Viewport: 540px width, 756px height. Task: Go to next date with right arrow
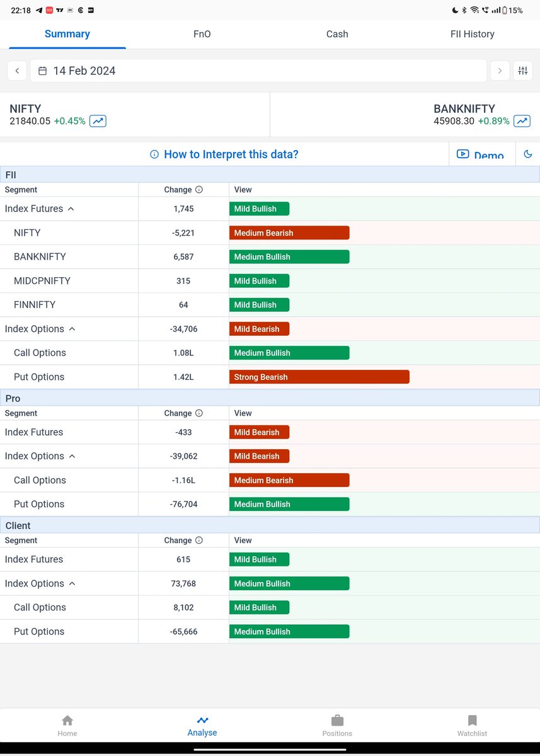pos(500,71)
